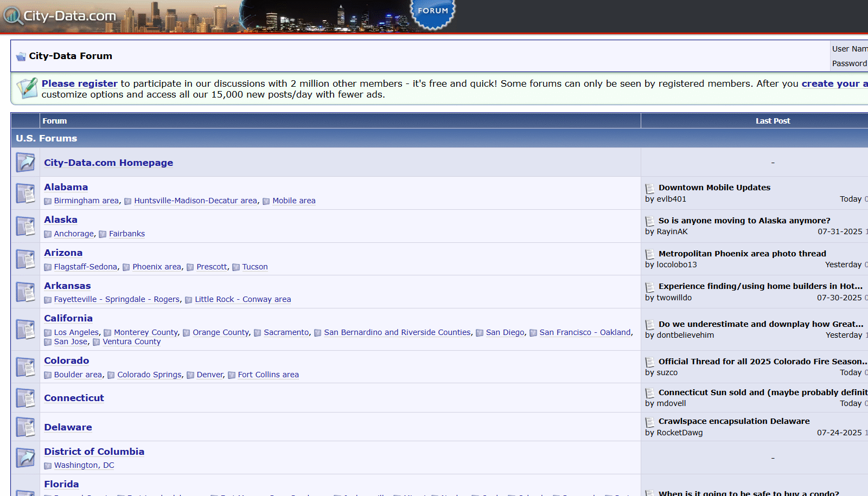The width and height of the screenshot is (868, 496).
Task: Go to Tucson subforum
Action: point(255,267)
